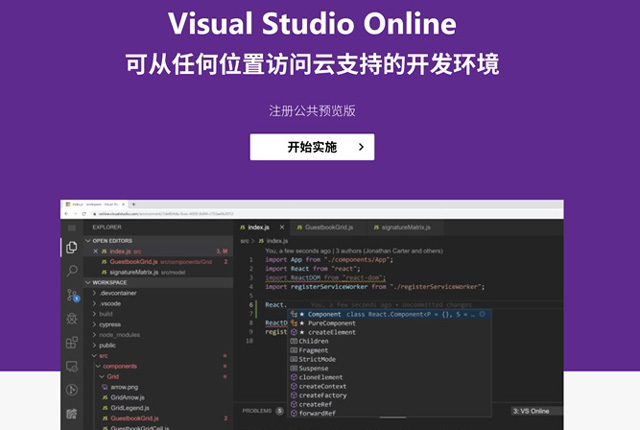Image resolution: width=640 pixels, height=430 pixels.
Task: Open the PROBLEMS panel tab
Action: 257,410
